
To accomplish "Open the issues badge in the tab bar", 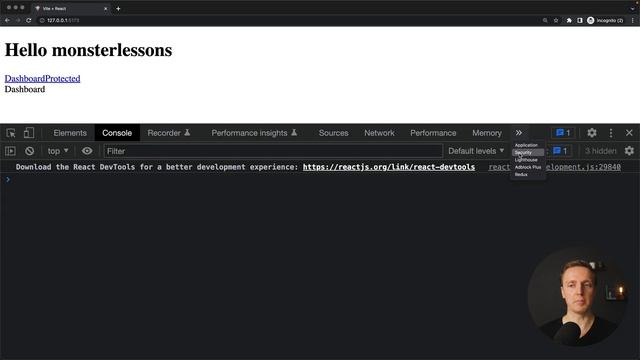I will tap(563, 133).
